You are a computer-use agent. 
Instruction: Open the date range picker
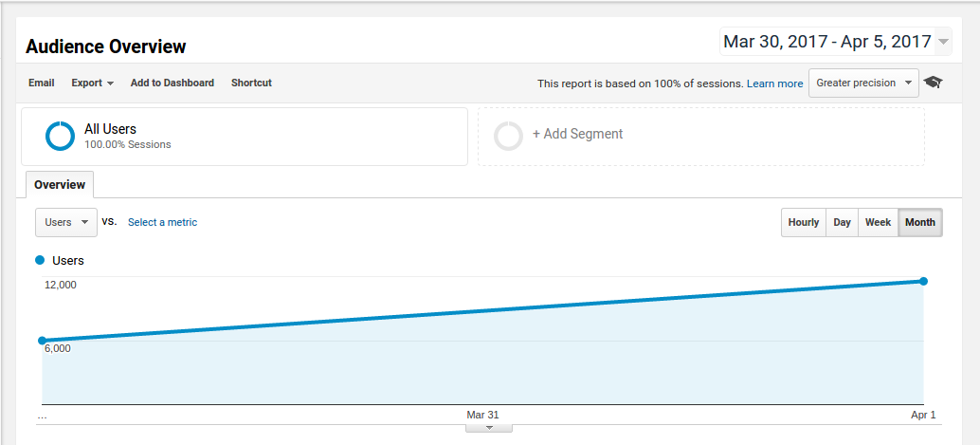pos(836,42)
